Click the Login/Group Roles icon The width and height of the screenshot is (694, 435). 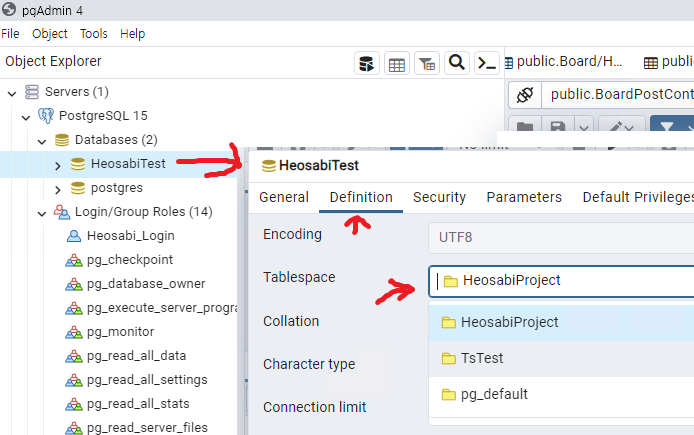coord(62,212)
